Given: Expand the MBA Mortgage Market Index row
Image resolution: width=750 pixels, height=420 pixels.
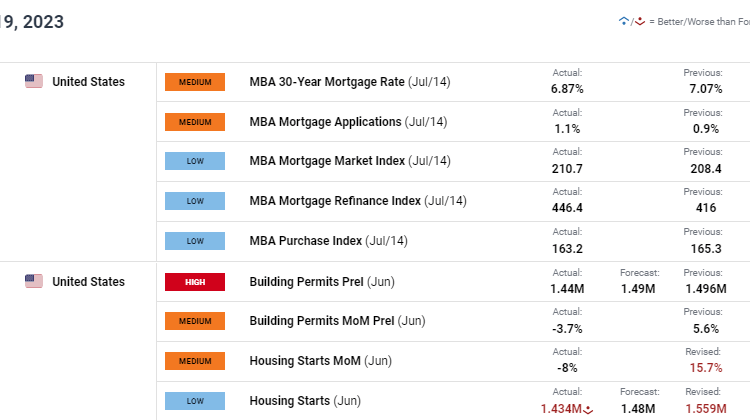Looking at the screenshot, I should 350,161.
